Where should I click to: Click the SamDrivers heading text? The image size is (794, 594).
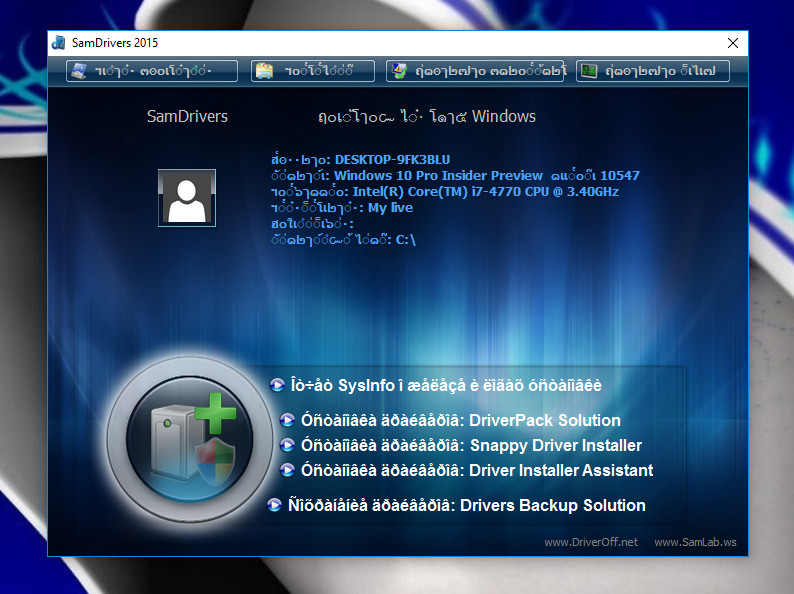click(187, 116)
